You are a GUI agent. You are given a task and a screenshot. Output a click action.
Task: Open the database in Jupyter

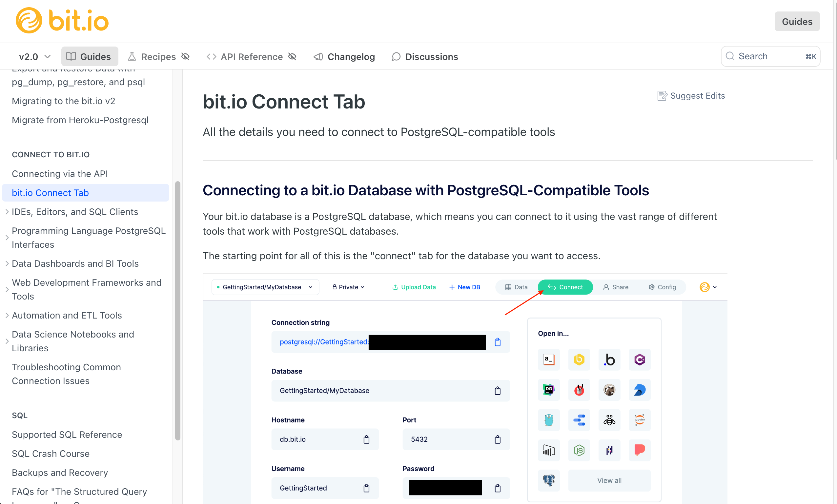click(x=640, y=420)
